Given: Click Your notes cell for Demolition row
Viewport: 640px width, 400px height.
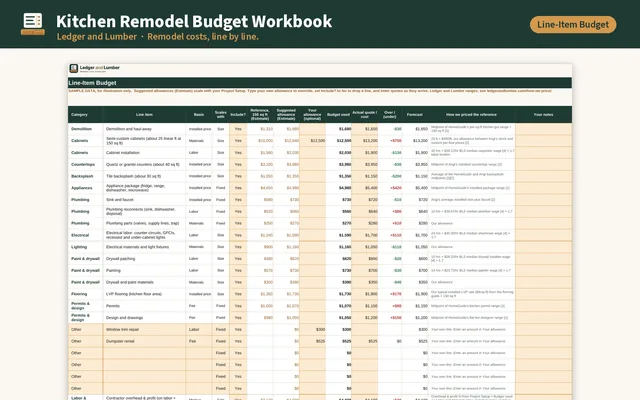Looking at the screenshot, I should [543, 129].
